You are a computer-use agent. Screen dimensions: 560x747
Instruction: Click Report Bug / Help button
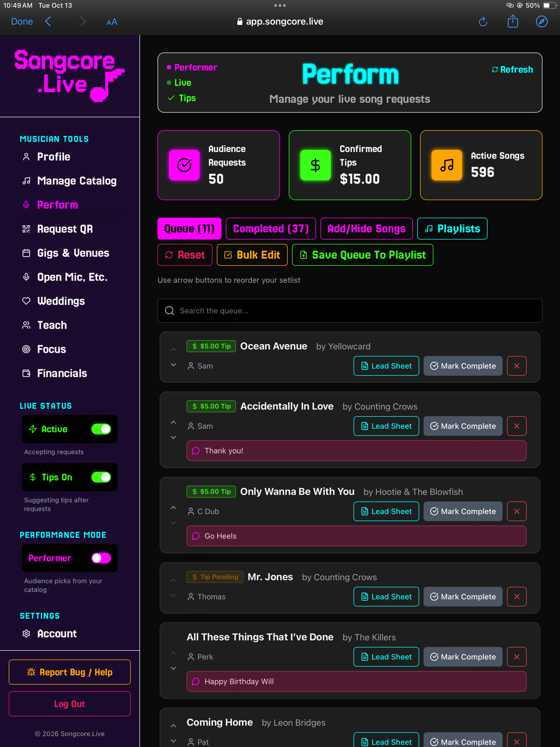click(x=69, y=672)
